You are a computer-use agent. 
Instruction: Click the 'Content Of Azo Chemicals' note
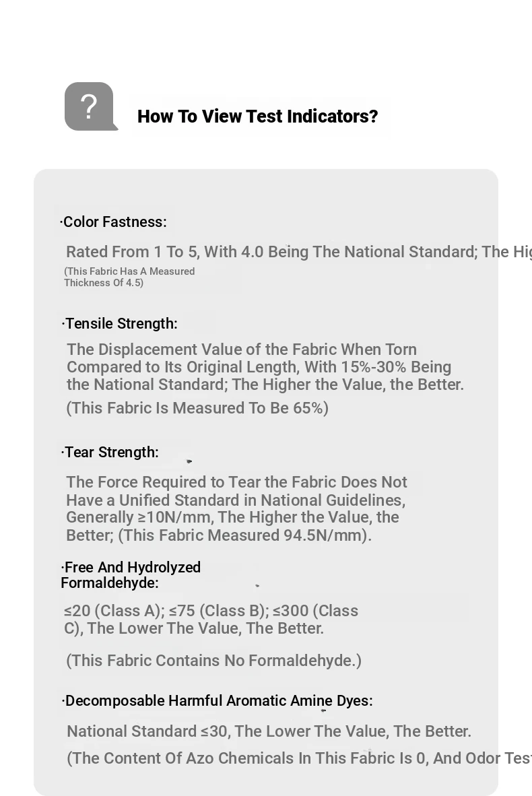click(300, 758)
